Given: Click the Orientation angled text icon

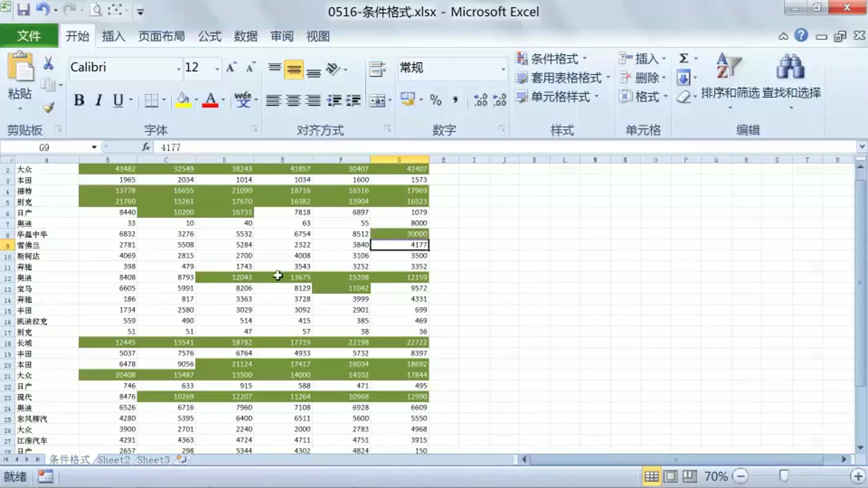Looking at the screenshot, I should tap(333, 69).
